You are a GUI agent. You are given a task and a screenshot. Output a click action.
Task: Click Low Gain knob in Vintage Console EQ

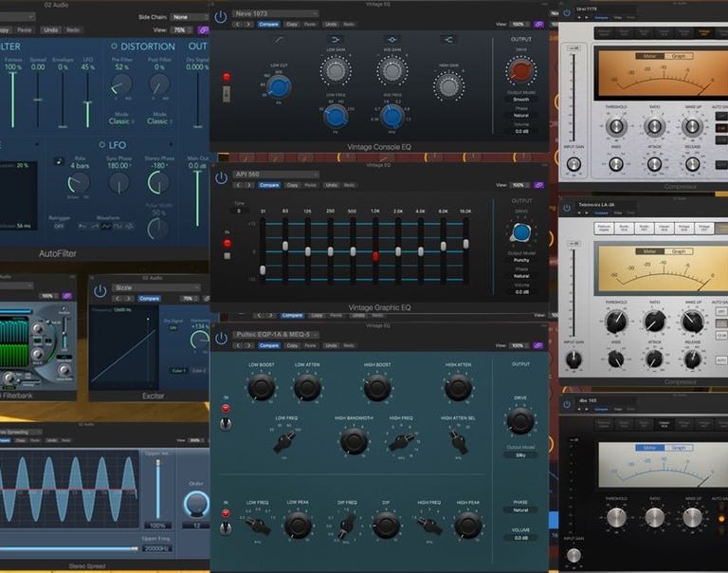point(336,70)
